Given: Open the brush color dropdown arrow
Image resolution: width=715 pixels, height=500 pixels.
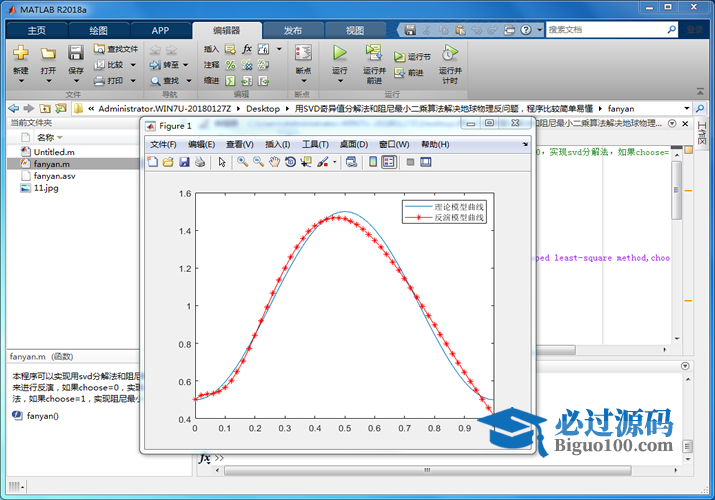Looking at the screenshot, I should [x=335, y=162].
